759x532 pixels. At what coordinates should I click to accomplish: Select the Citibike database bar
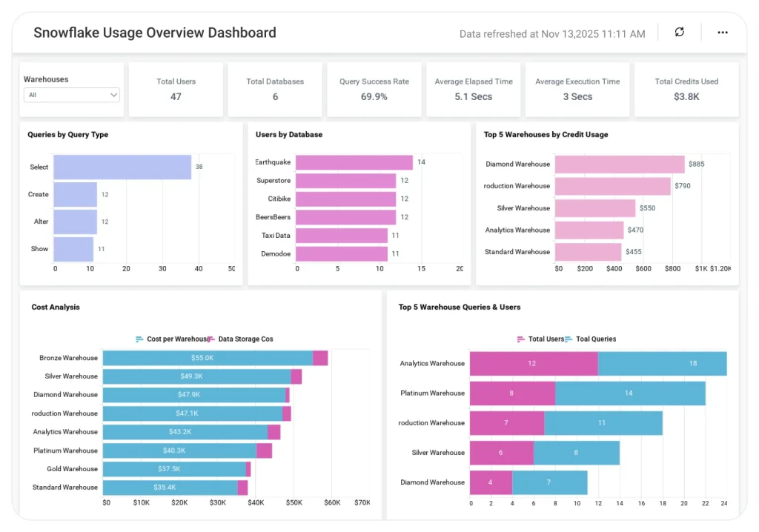[345, 199]
